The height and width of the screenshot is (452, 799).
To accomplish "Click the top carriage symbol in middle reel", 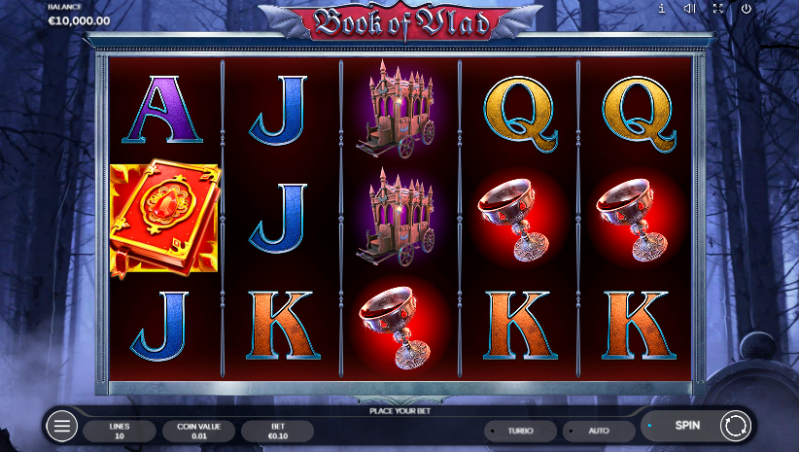I will coord(398,109).
